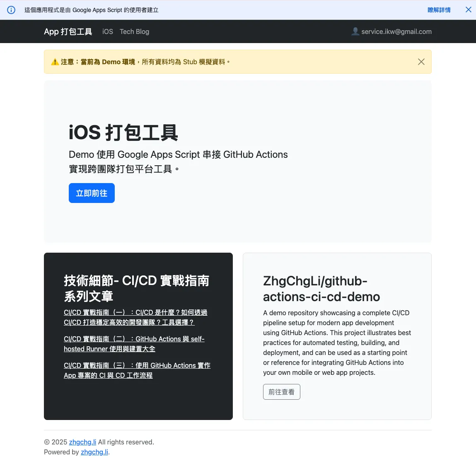Screen dimensions: 476x461
Task: Go to Tech Blog in the navbar
Action: tap(134, 31)
